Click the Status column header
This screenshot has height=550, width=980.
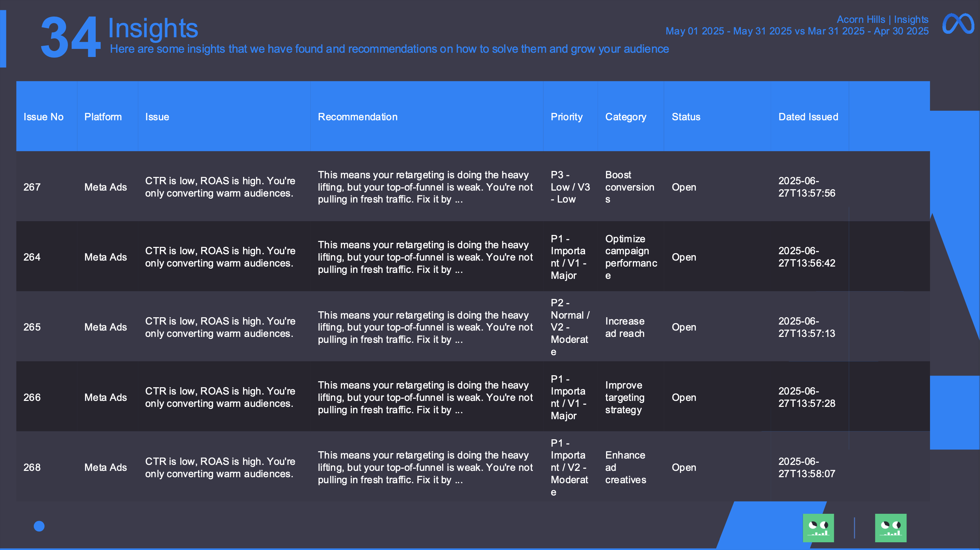(x=686, y=117)
